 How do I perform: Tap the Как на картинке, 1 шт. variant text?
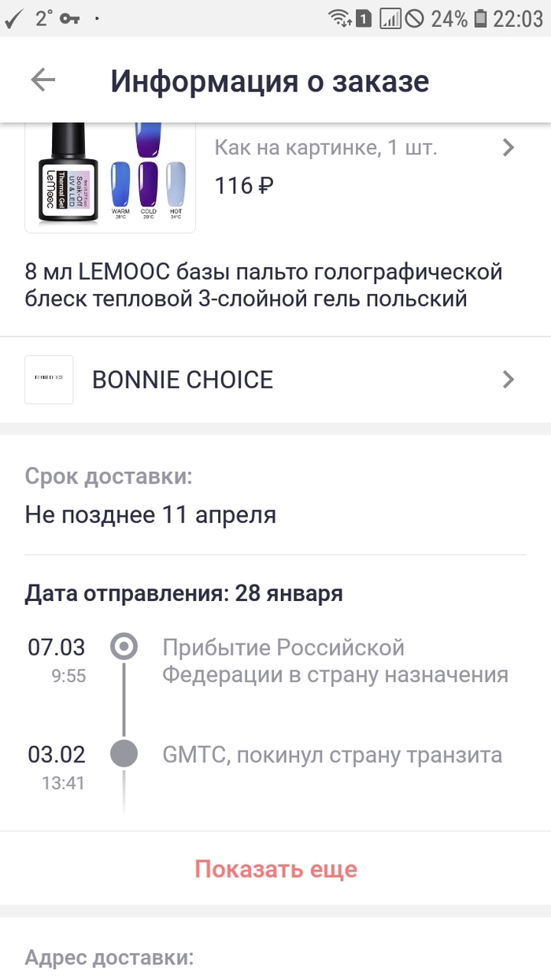click(326, 147)
